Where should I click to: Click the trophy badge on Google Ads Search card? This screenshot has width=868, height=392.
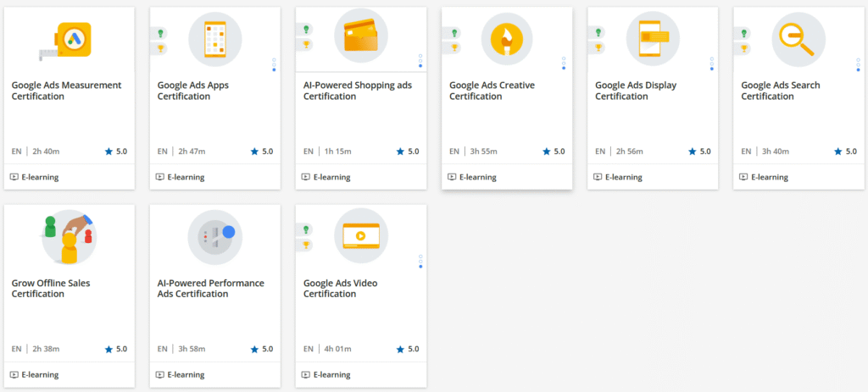pyautogui.click(x=744, y=47)
